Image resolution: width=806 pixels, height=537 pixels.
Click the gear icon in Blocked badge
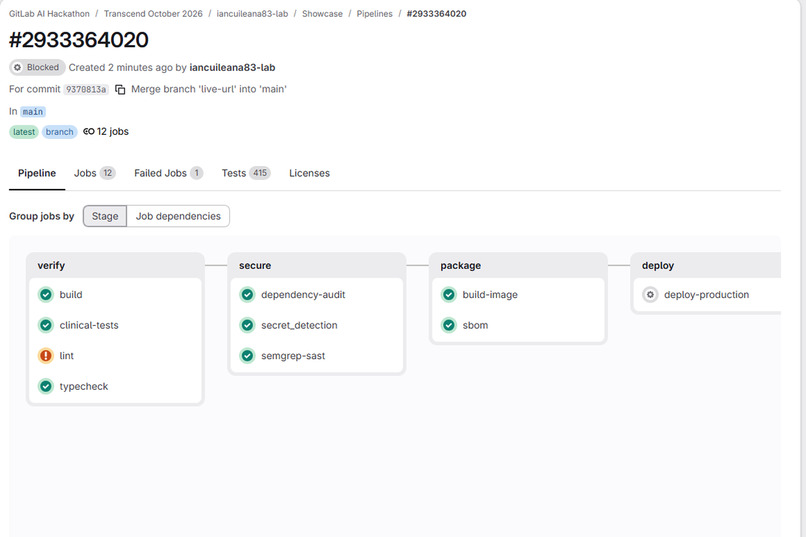(x=17, y=67)
